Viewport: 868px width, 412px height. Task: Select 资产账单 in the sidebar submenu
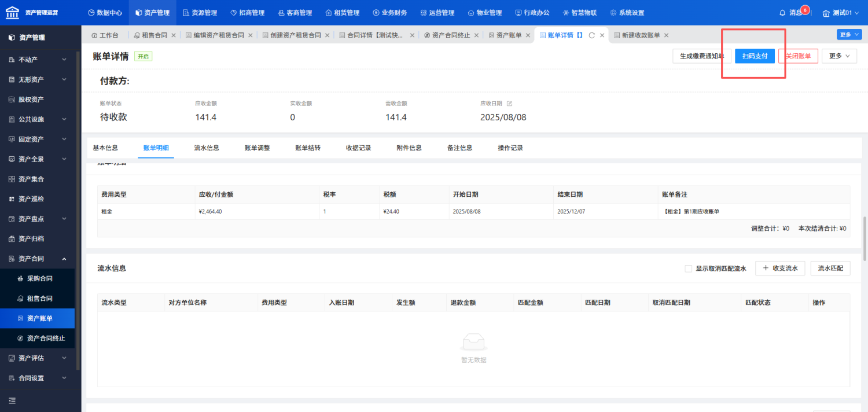[38, 318]
